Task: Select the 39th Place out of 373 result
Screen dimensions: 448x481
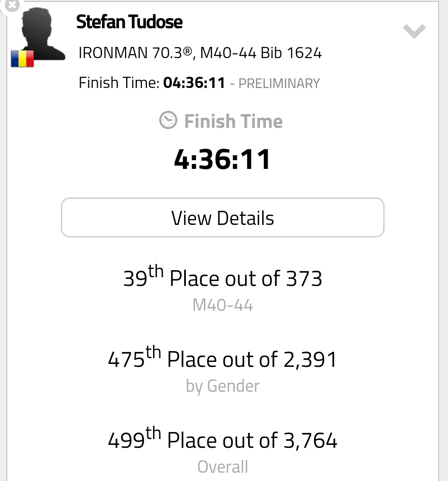Action: click(223, 276)
